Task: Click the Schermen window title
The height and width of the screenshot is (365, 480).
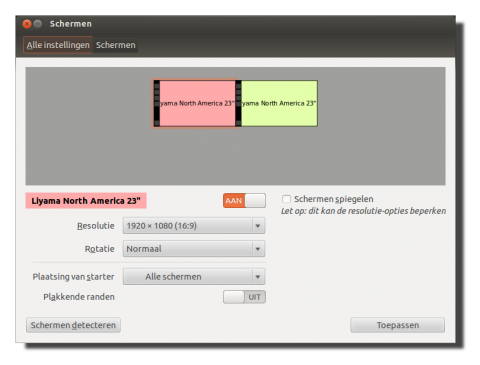Action: point(71,24)
